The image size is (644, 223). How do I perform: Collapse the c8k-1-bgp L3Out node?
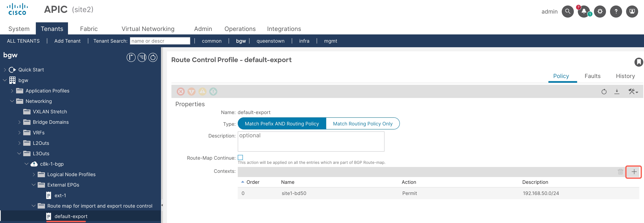tap(26, 164)
